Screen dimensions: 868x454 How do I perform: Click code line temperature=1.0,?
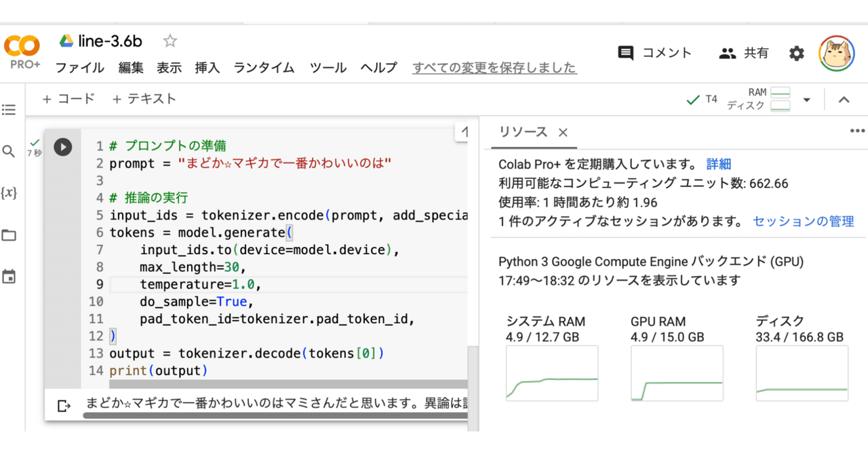[200, 284]
